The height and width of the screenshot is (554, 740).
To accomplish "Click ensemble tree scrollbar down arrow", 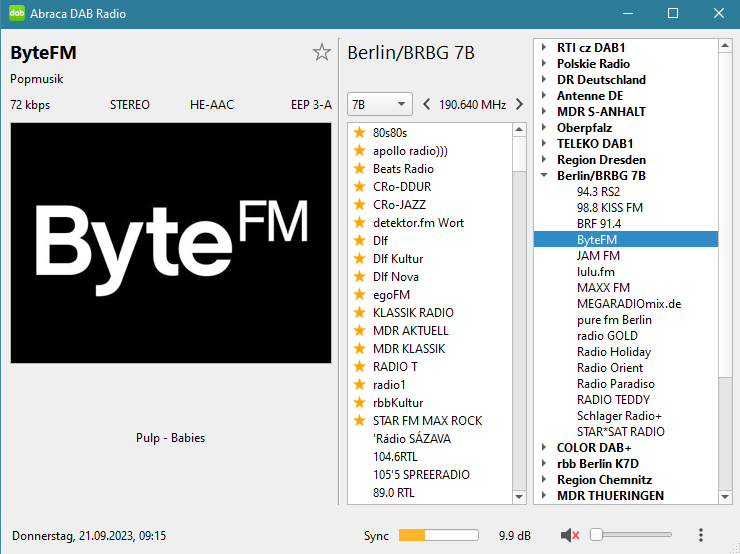I will click(725, 496).
